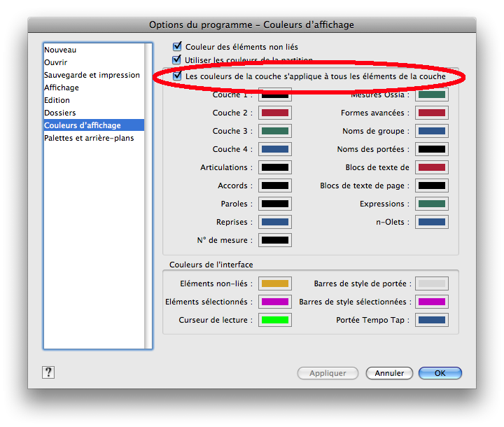Screen dimensions: 504x427
Task: Open the 'Eléments sélectionnés' magenta swatch
Action: (x=275, y=302)
